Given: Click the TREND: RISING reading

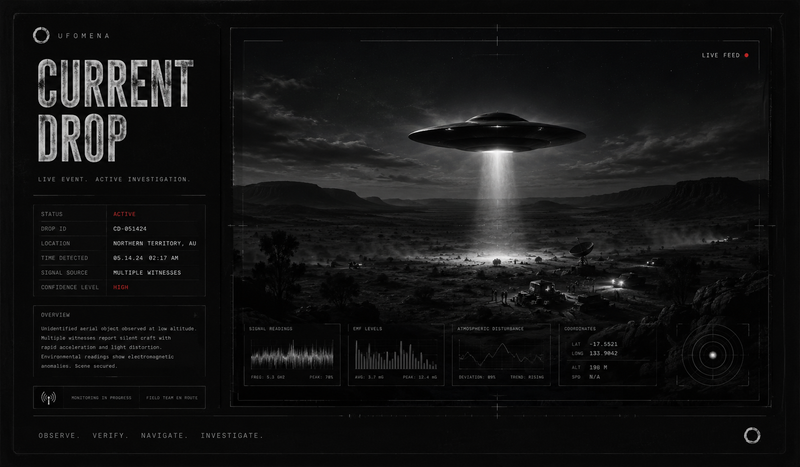Looking at the screenshot, I should tap(527, 377).
